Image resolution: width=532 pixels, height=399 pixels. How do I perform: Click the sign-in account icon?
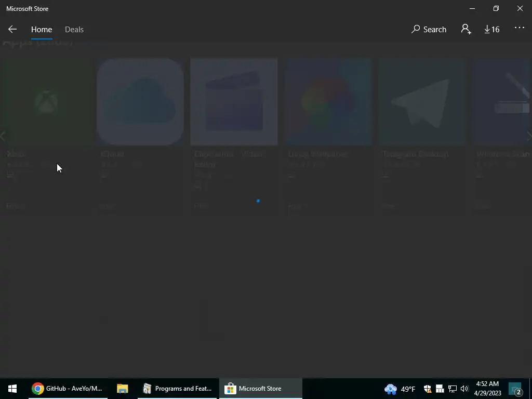[466, 29]
